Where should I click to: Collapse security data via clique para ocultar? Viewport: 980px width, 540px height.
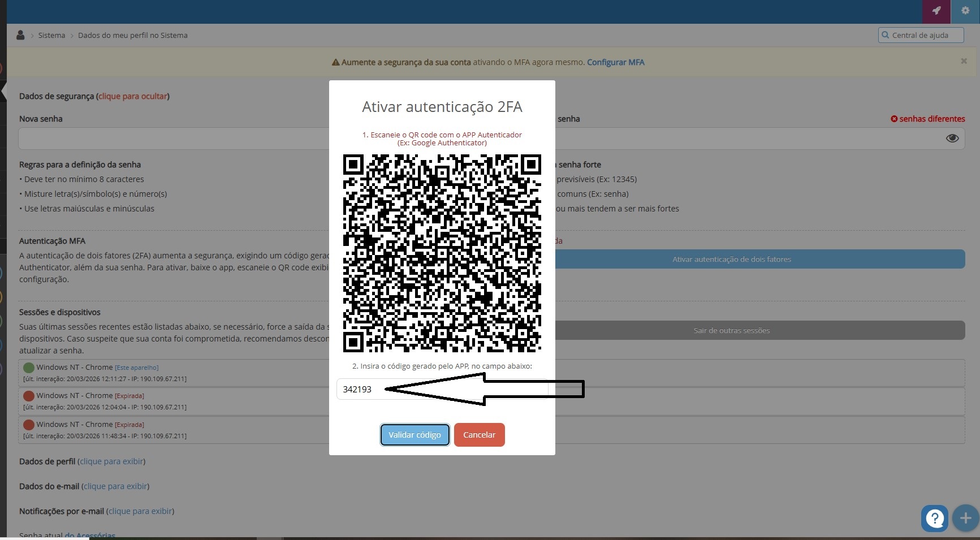pyautogui.click(x=133, y=96)
